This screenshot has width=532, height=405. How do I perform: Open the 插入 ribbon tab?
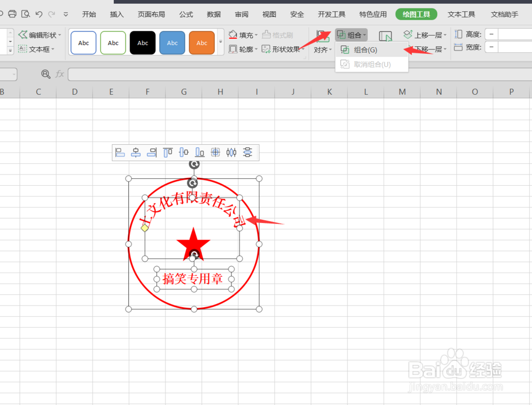117,14
